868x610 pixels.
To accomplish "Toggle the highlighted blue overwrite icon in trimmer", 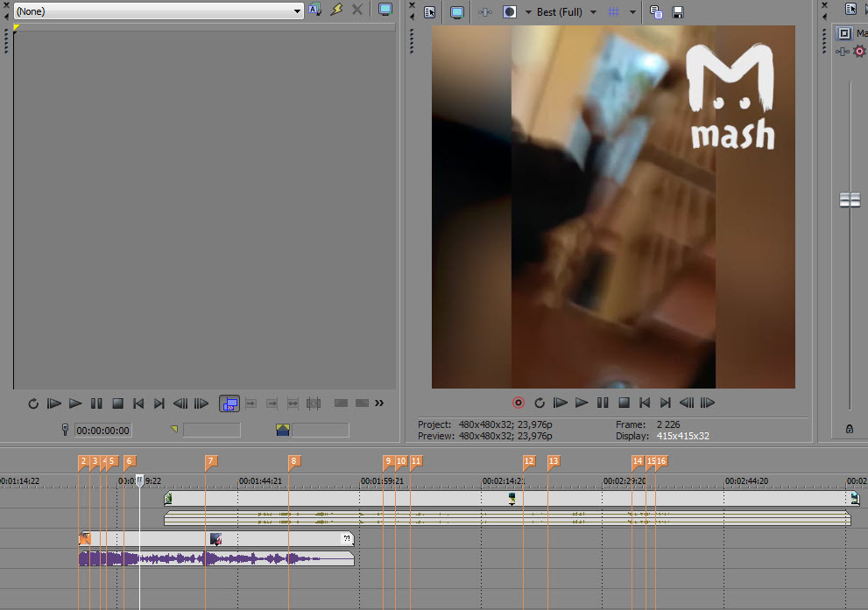I will [x=229, y=403].
